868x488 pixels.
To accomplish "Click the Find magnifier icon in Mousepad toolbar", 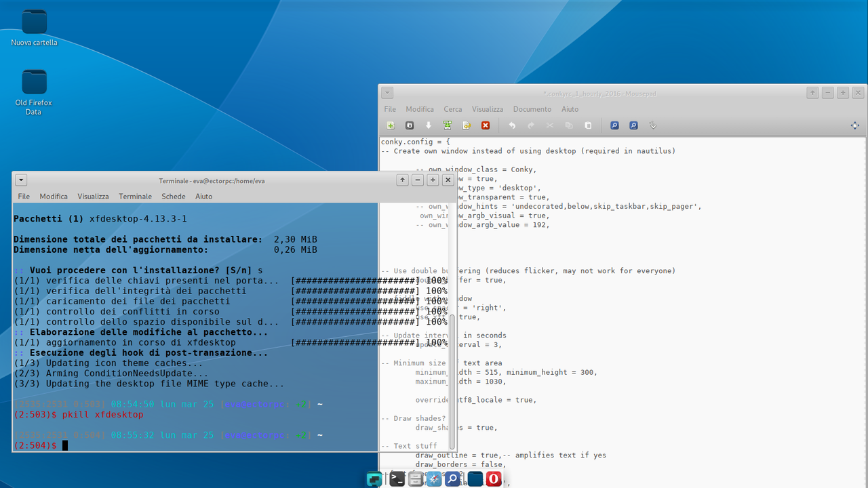I will click(x=614, y=125).
